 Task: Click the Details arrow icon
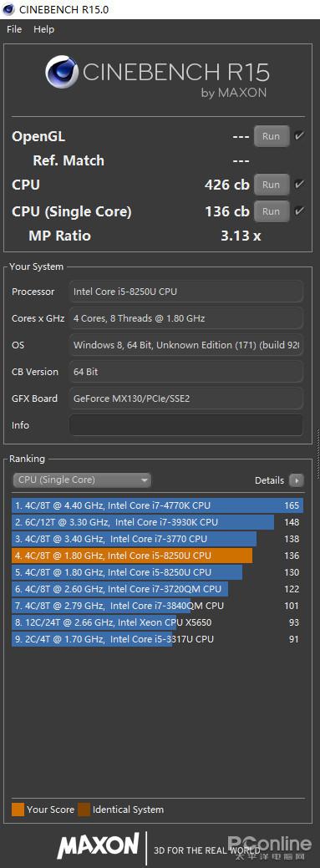pyautogui.click(x=297, y=480)
